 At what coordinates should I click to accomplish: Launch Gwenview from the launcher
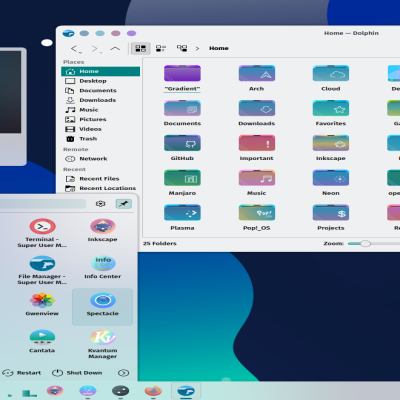(42, 304)
